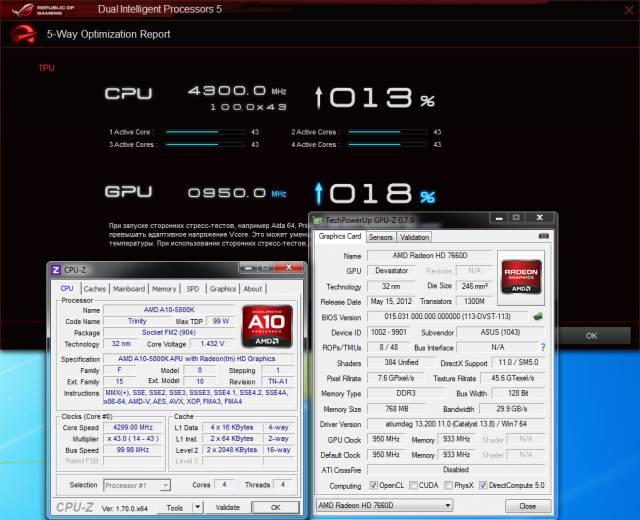Click the 5-Way Optimization Report red icon
The image size is (640, 520).
(x=23, y=34)
